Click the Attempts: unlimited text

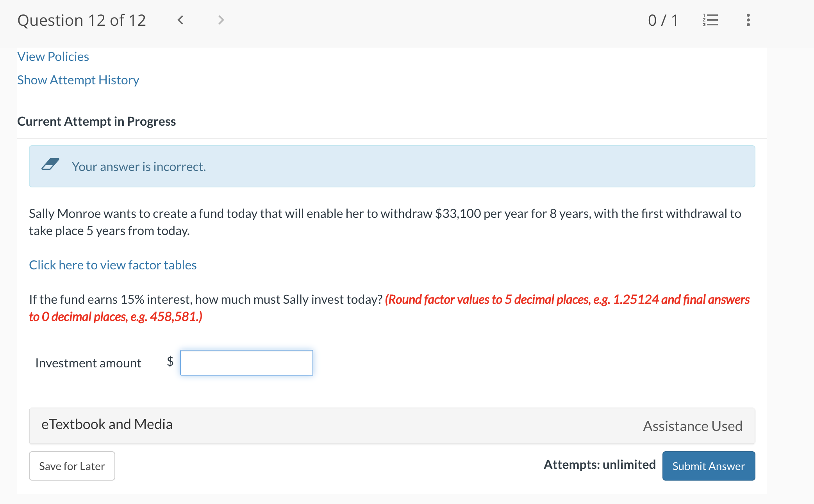coord(600,465)
